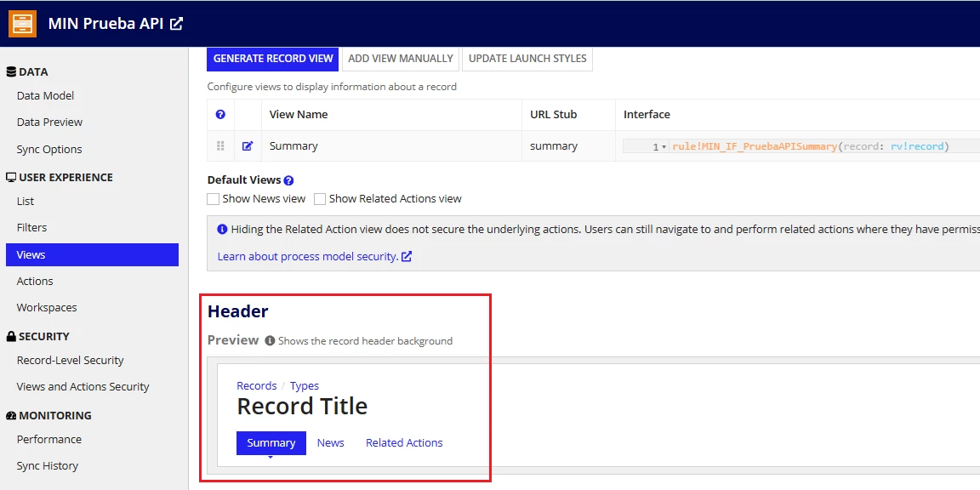
Task: Click Summary view name cell
Action: [x=391, y=145]
